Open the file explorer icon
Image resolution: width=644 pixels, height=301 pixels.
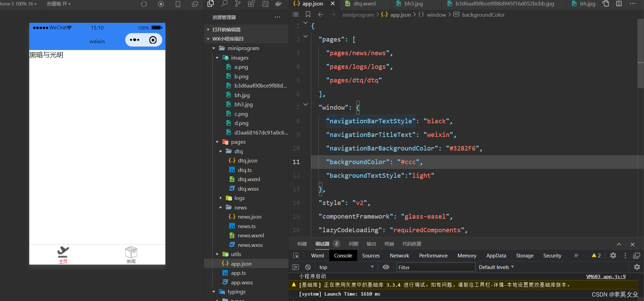(x=211, y=4)
